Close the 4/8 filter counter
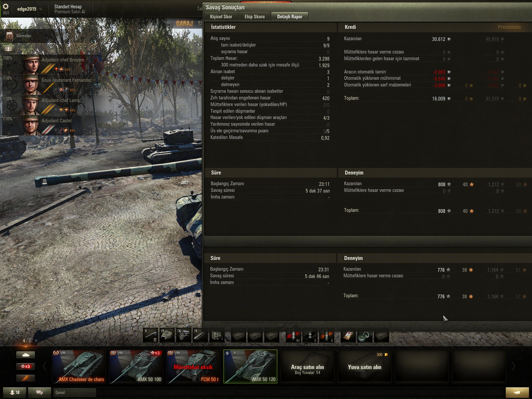This screenshot has width=532, height=399. [x=36, y=340]
